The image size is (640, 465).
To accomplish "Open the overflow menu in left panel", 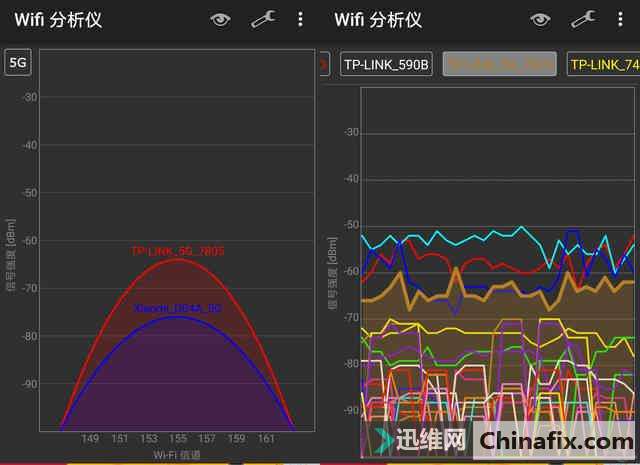I will (300, 19).
